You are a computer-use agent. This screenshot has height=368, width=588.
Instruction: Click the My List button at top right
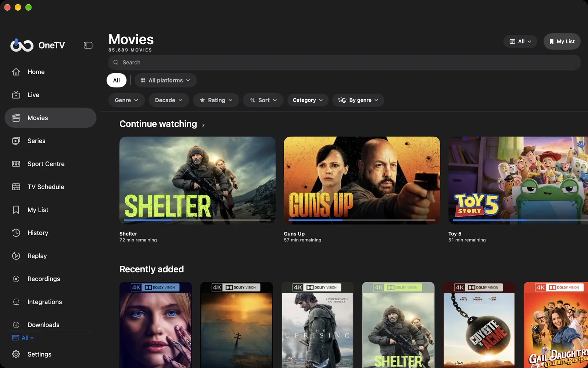pyautogui.click(x=562, y=42)
